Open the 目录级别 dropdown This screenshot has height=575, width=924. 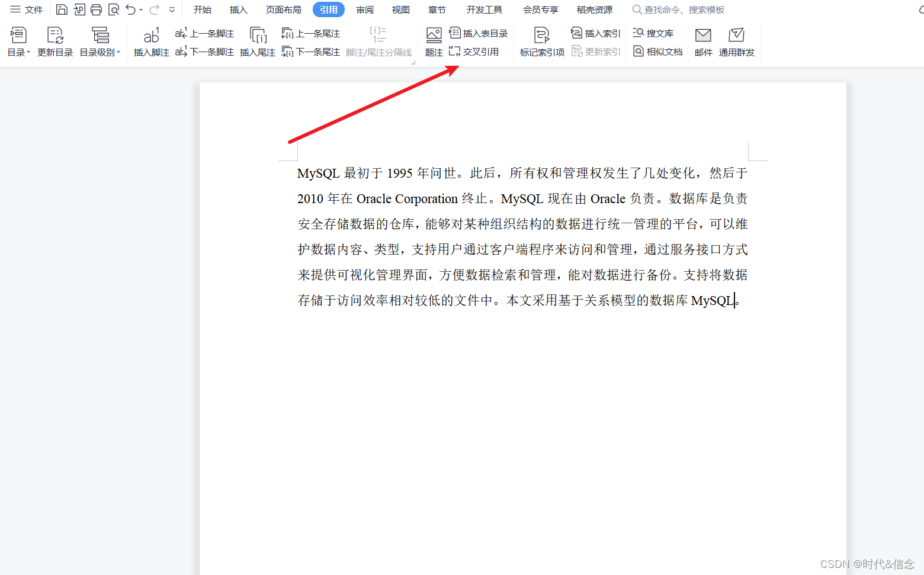click(100, 42)
